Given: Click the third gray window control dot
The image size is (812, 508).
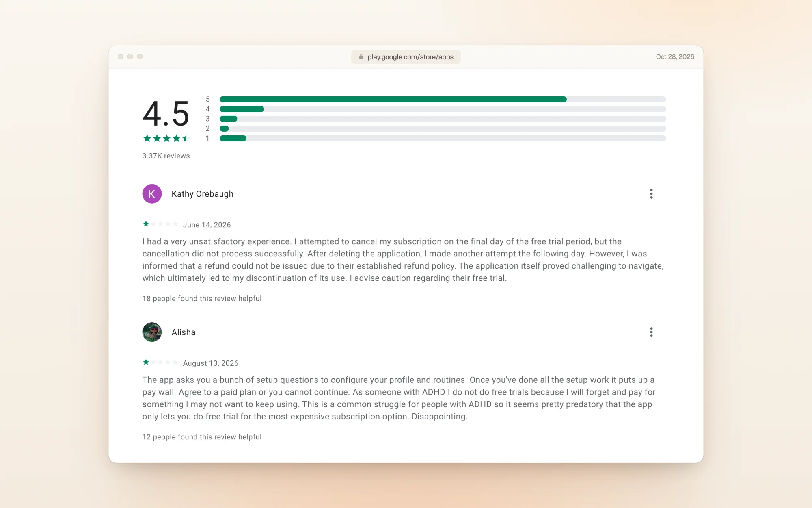Looking at the screenshot, I should pyautogui.click(x=140, y=57).
